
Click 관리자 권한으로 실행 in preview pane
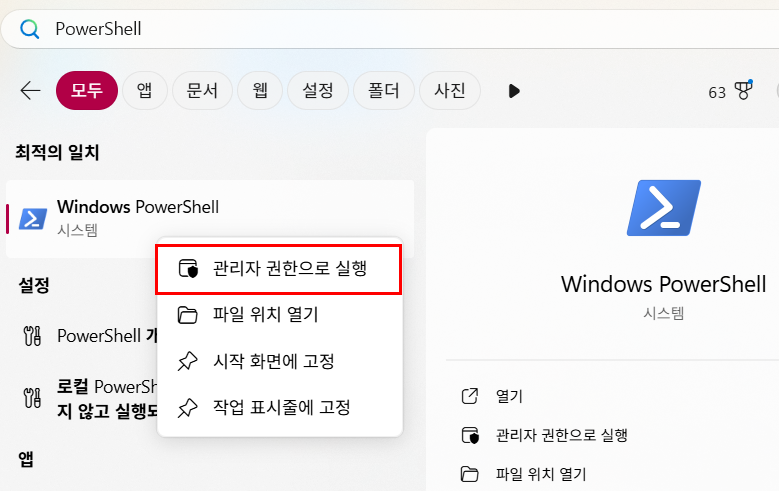(x=561, y=435)
